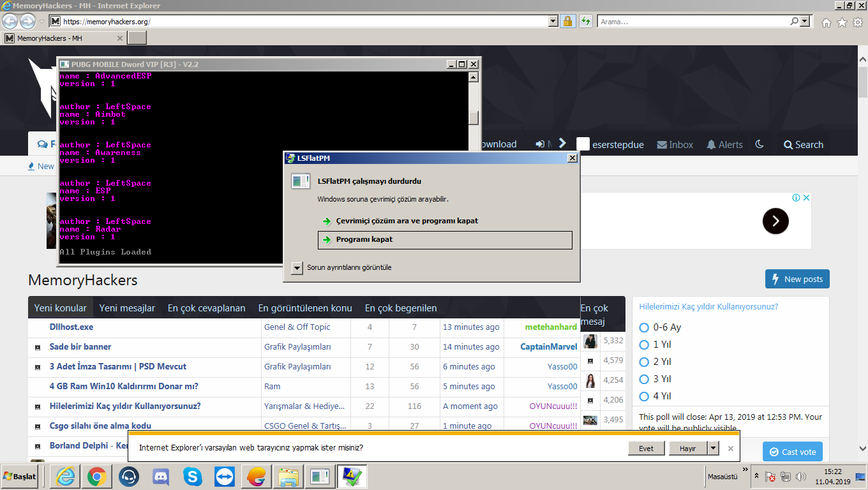Image resolution: width=868 pixels, height=490 pixels.
Task: Switch to En görüntülenen konu tab
Action: pyautogui.click(x=305, y=308)
